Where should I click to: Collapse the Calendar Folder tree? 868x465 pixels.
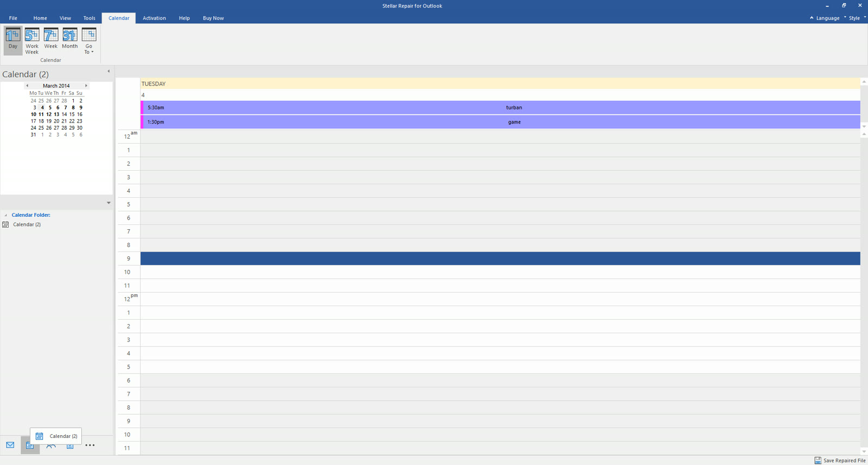pyautogui.click(x=6, y=215)
